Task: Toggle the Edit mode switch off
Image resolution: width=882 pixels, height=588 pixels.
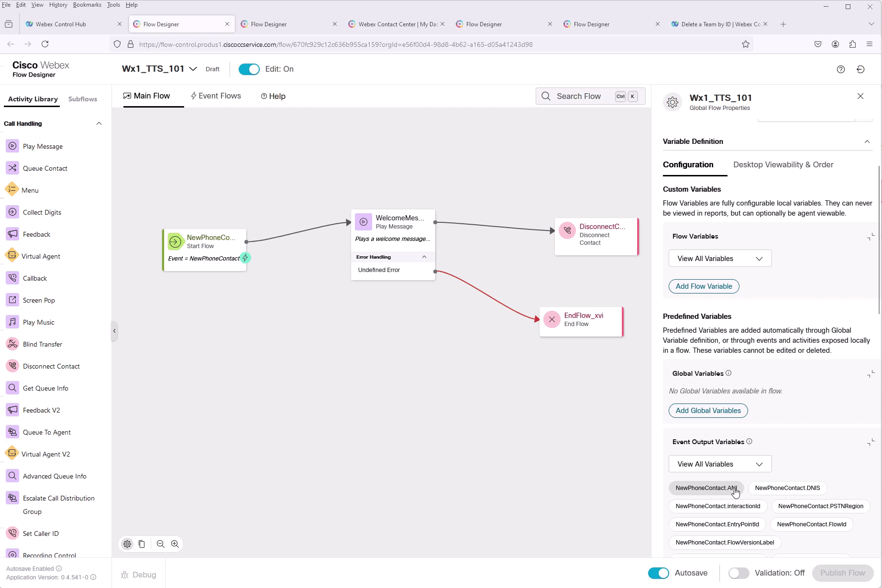Action: coord(249,69)
